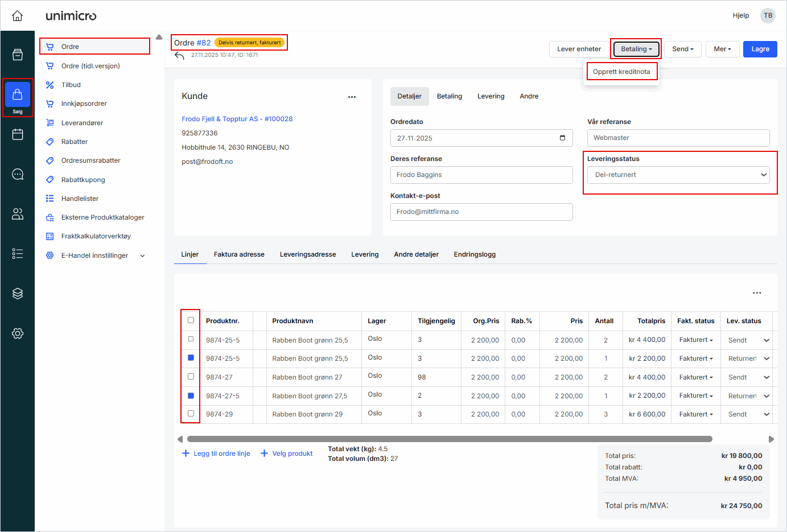Open the settings gear in left rail
Image resolution: width=787 pixels, height=532 pixels.
point(18,333)
